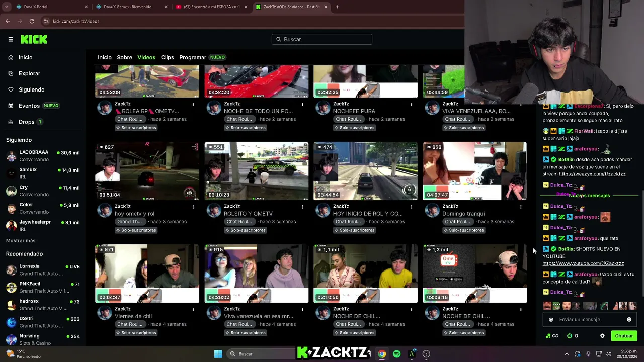Open the options menu for the 'Viernes de chil' video
Viewport: 644px width, 362px height.
(x=193, y=309)
